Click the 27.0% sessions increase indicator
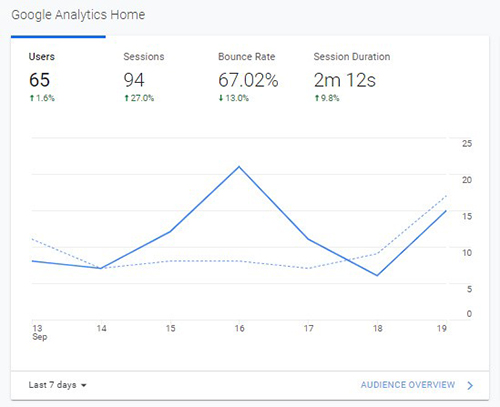The height and width of the screenshot is (407, 500). (139, 98)
